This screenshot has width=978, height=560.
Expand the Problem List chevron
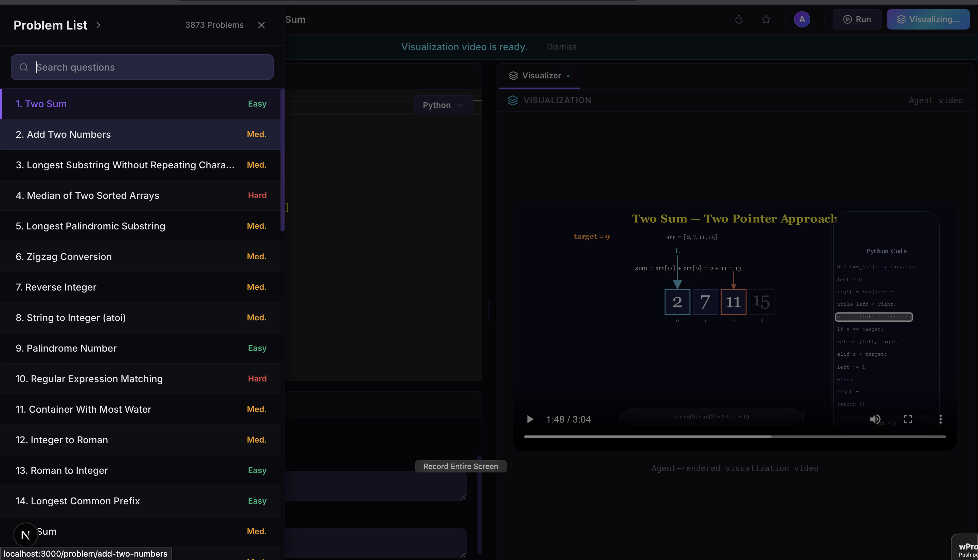point(98,25)
